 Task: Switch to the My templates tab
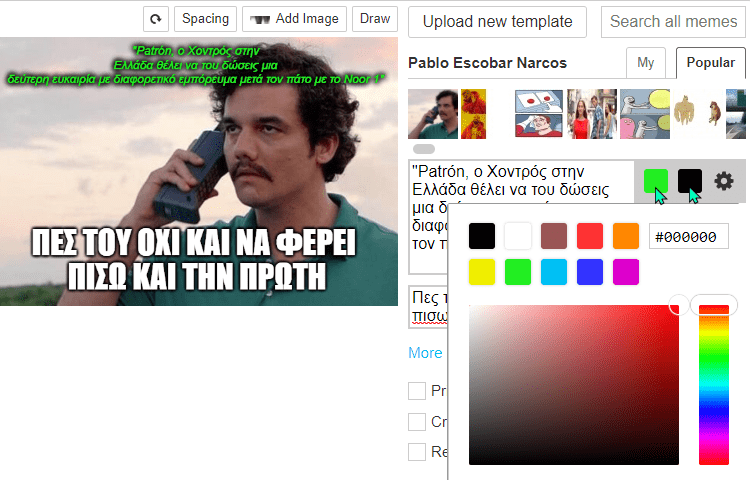click(x=646, y=63)
